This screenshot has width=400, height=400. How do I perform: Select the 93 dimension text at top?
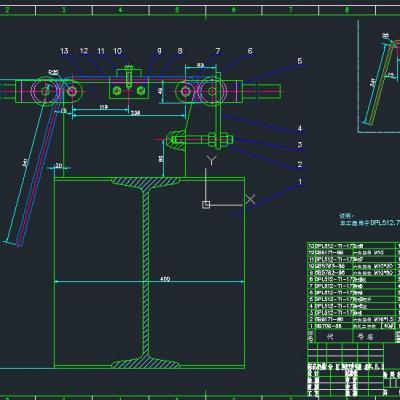point(200,65)
